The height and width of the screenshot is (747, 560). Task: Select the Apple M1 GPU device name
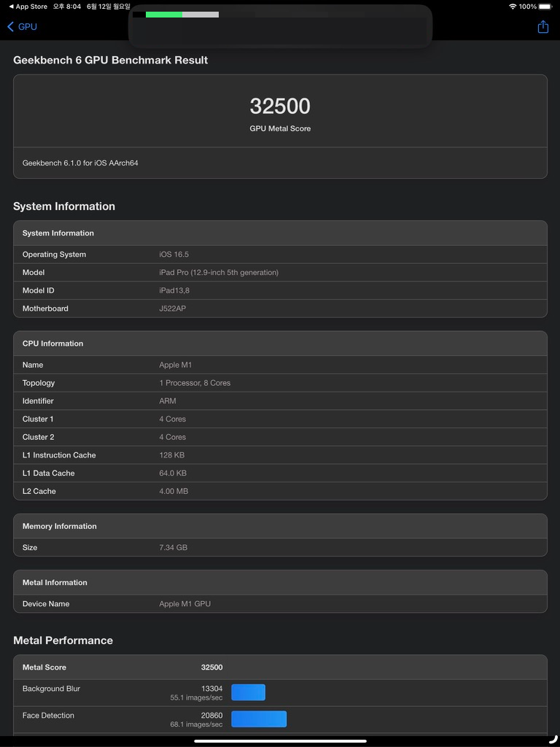[184, 604]
